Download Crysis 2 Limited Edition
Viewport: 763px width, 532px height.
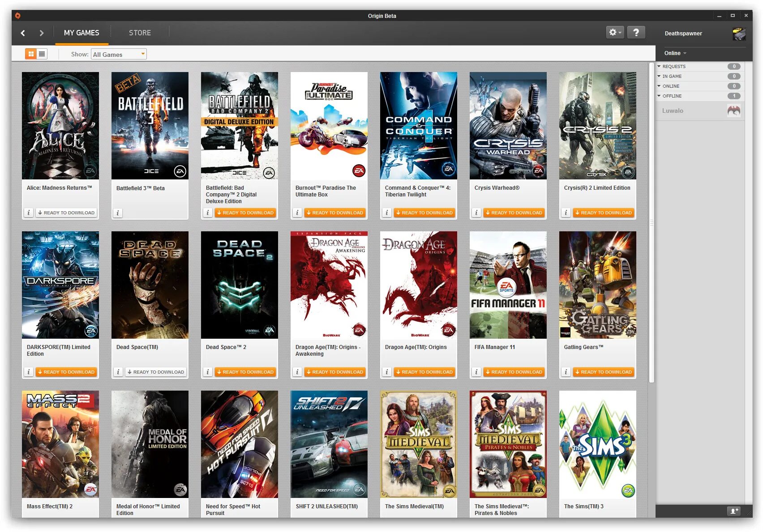pos(604,213)
